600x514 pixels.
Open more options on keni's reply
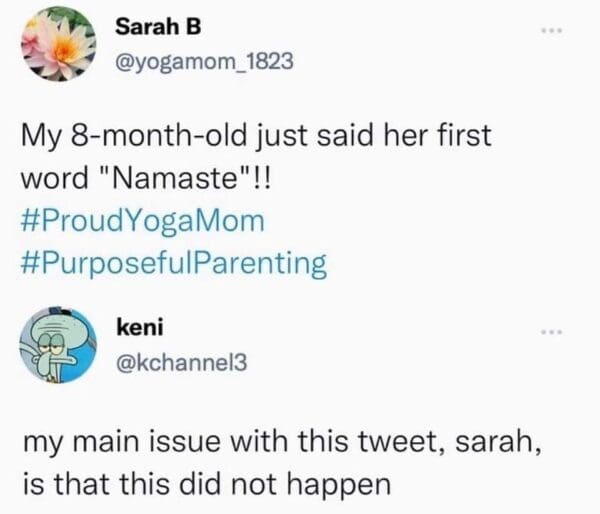558,330
